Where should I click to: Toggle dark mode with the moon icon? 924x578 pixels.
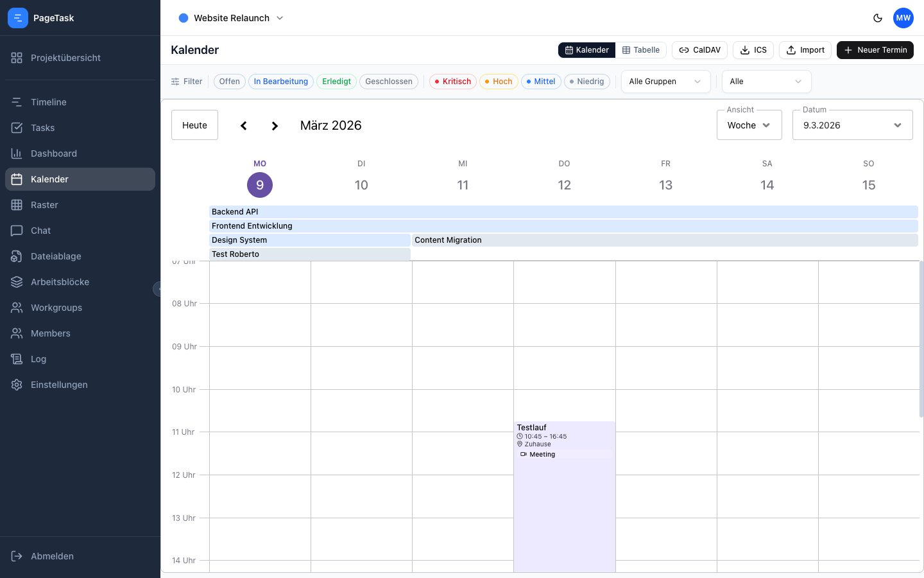click(x=878, y=18)
